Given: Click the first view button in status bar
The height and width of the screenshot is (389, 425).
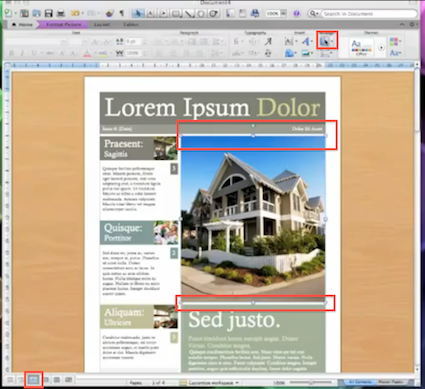Looking at the screenshot, I should tap(10, 380).
